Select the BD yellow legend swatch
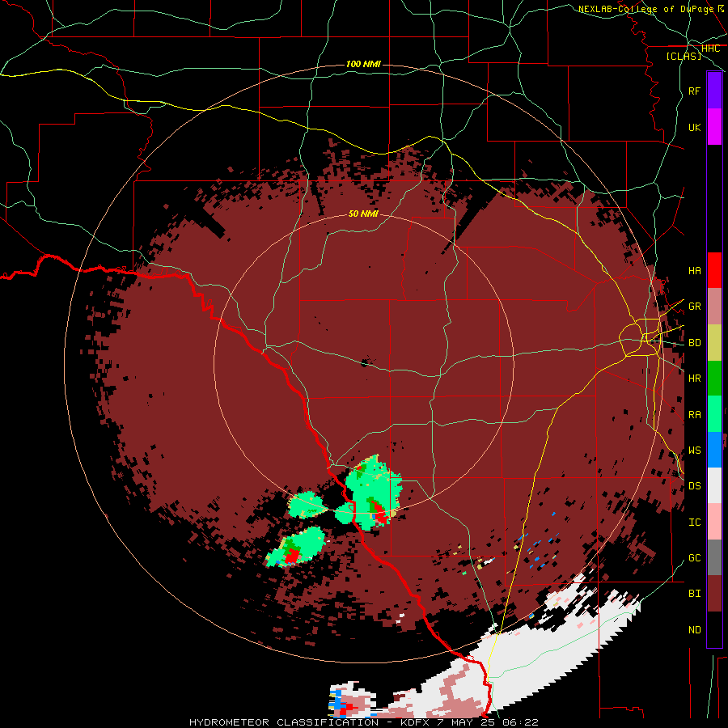 [x=714, y=343]
